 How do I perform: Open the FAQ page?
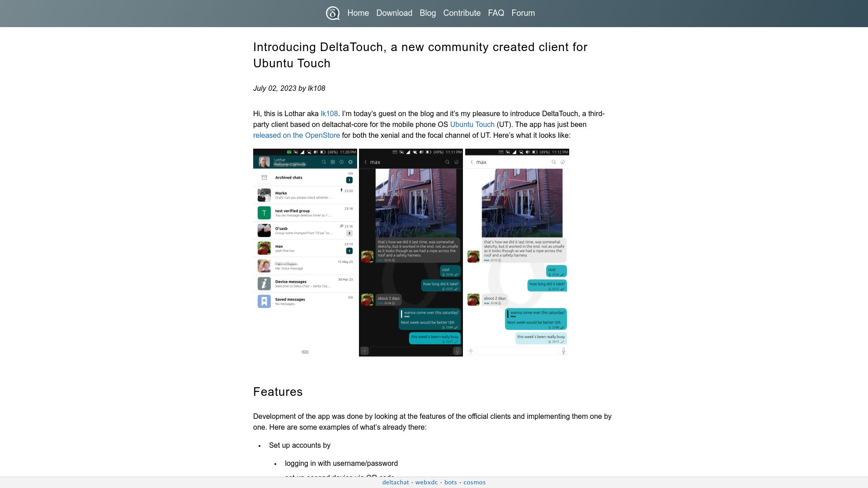496,13
